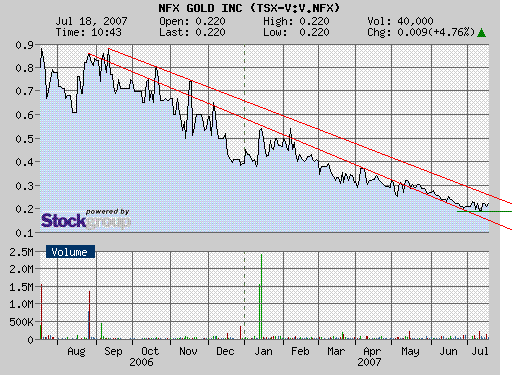This screenshot has width=512, height=384.
Task: Click the 500K volume axis label
Action: point(21,322)
